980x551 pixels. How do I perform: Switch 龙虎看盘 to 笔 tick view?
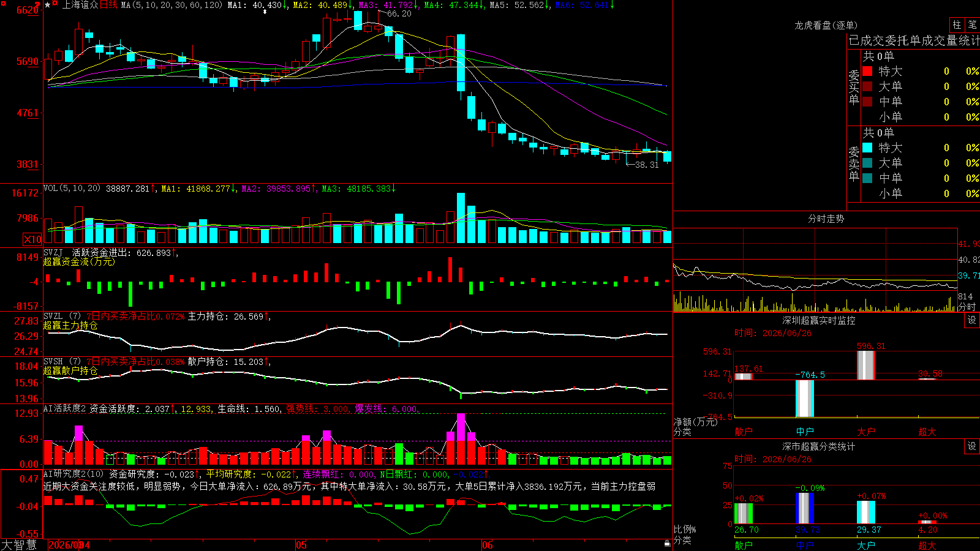point(972,25)
